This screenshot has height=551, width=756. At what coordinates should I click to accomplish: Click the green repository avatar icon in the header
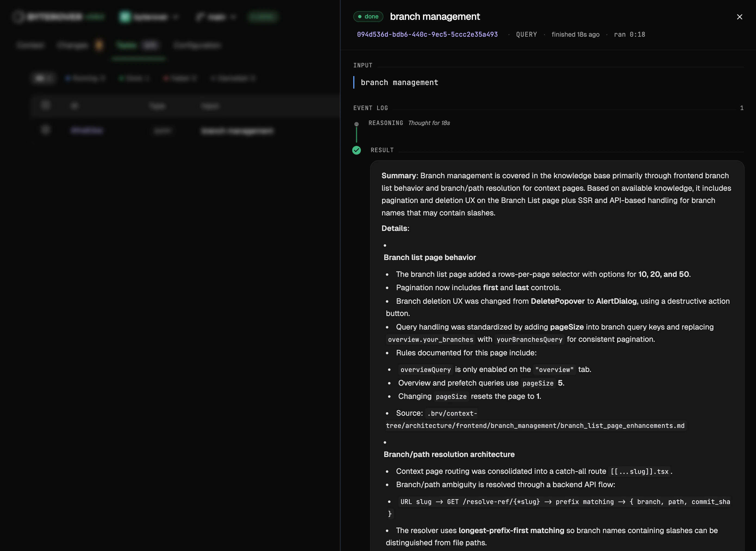click(125, 16)
